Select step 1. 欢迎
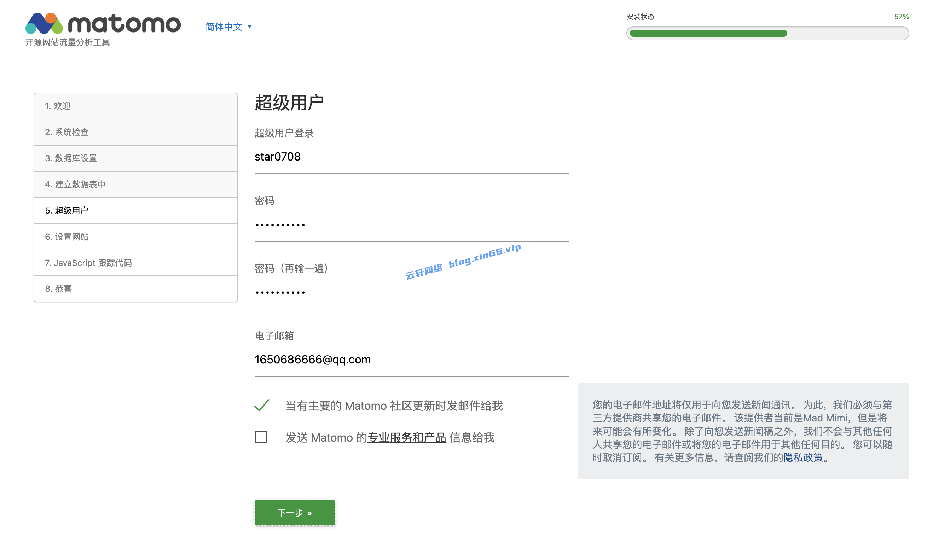Image resolution: width=933 pixels, height=560 pixels. pyautogui.click(x=135, y=106)
